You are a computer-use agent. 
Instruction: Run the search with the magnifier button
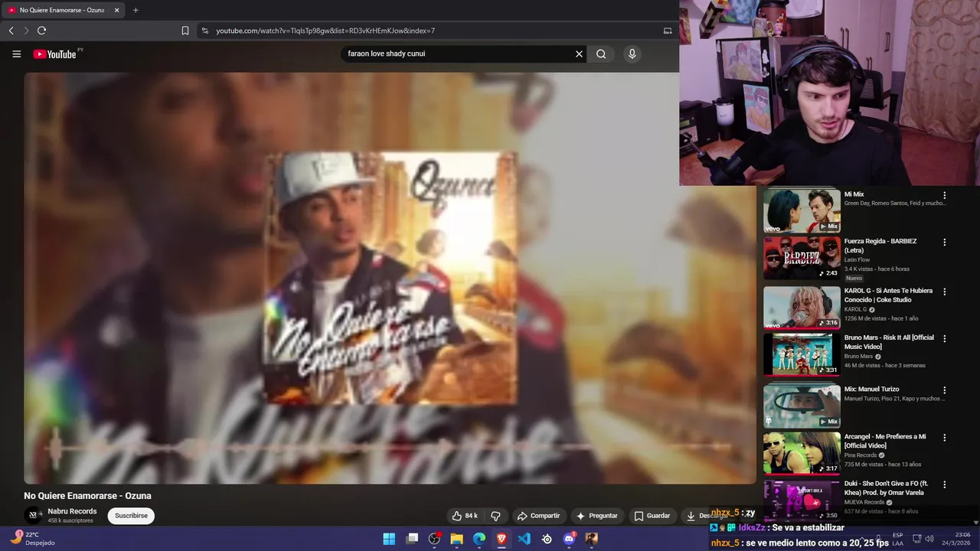click(601, 54)
